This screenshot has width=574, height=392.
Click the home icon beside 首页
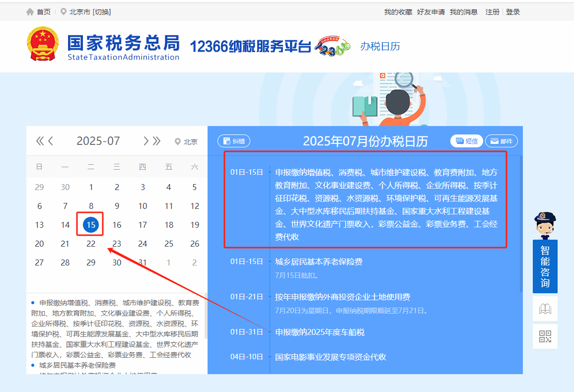[x=30, y=11]
